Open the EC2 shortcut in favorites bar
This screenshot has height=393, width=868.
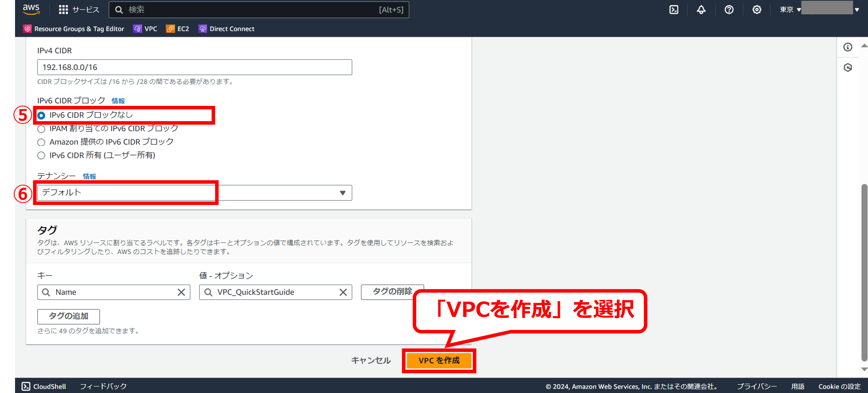178,29
